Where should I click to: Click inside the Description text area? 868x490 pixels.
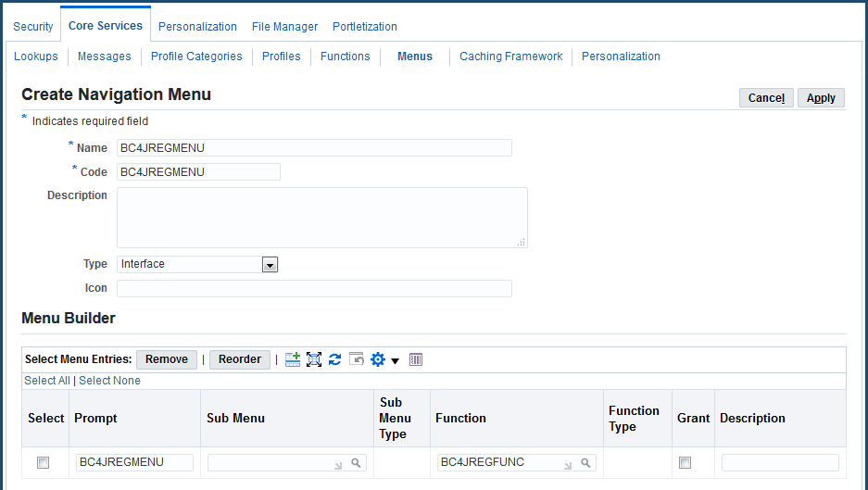(322, 218)
